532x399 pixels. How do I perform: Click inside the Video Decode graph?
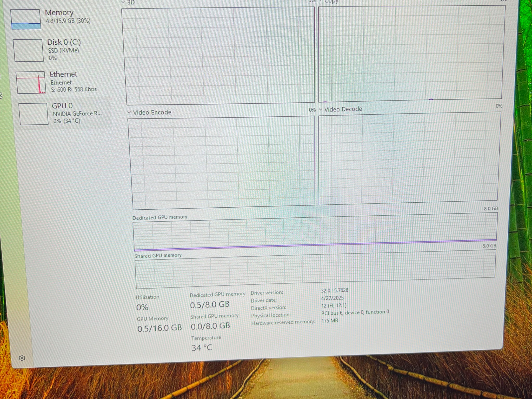point(408,158)
